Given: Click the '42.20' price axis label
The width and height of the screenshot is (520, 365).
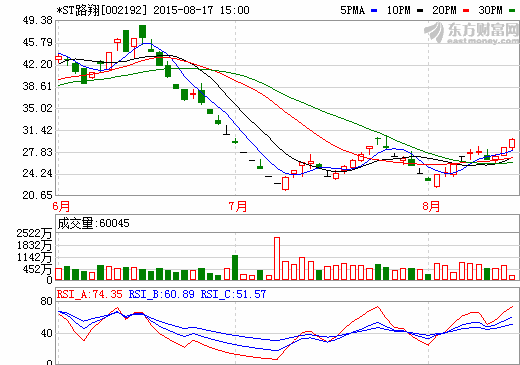Looking at the screenshot, I should coord(37,64).
